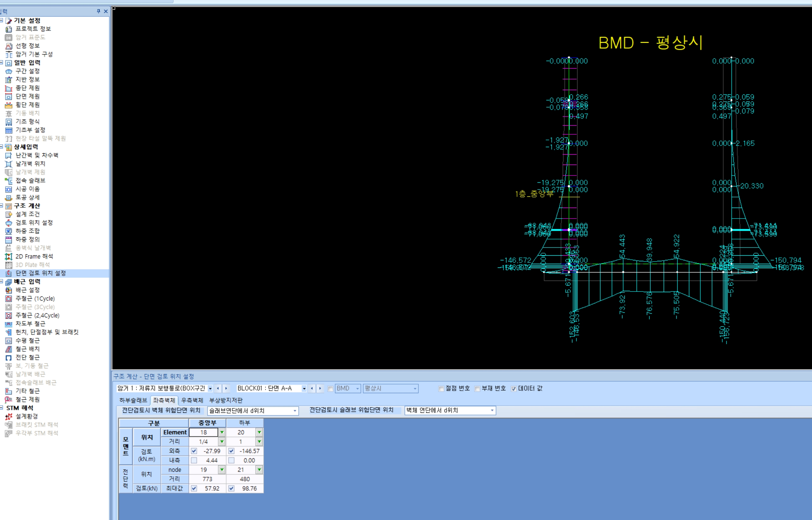Image resolution: width=812 pixels, height=520 pixels.
Task: Check the 내측 moment checkbox for 중앙부
Action: [x=194, y=460]
